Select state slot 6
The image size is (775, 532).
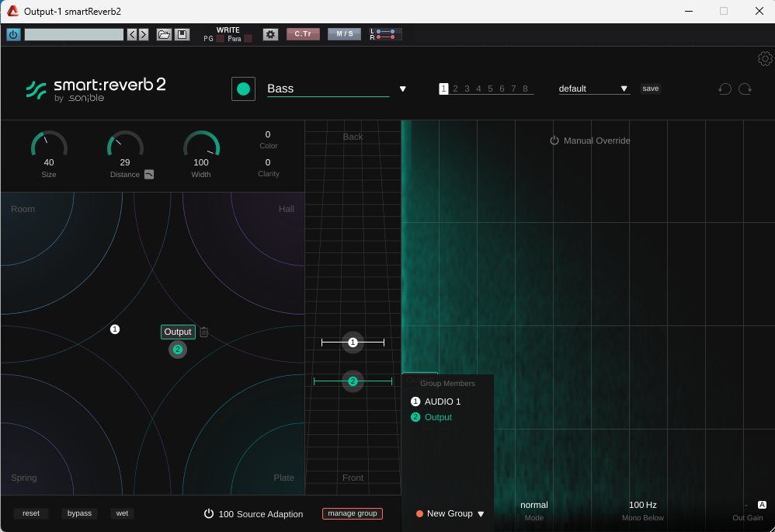[502, 89]
